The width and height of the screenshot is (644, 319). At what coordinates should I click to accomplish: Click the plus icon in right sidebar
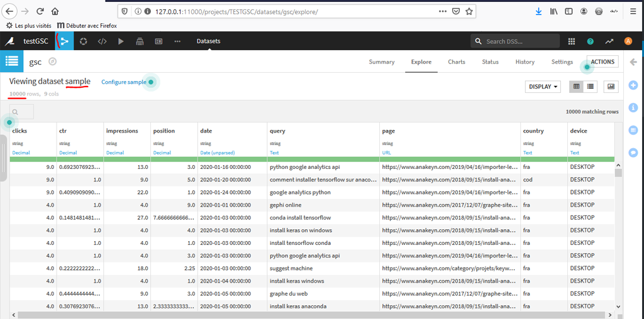tap(633, 85)
